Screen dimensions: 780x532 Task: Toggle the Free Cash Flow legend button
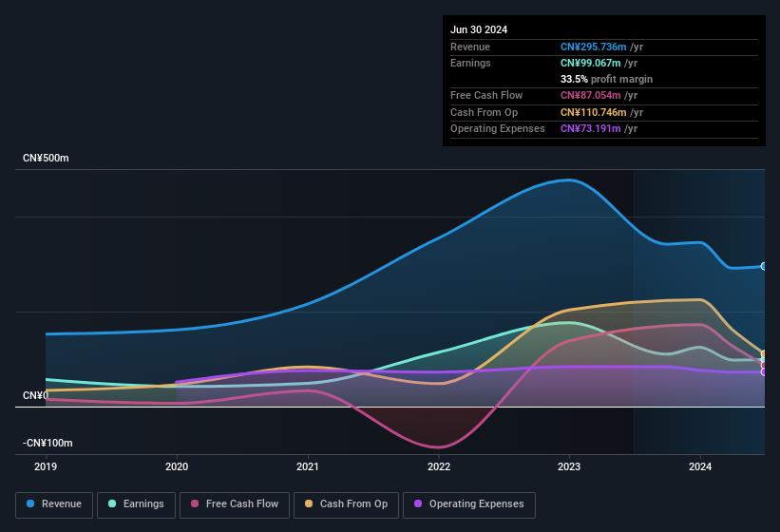tap(235, 504)
